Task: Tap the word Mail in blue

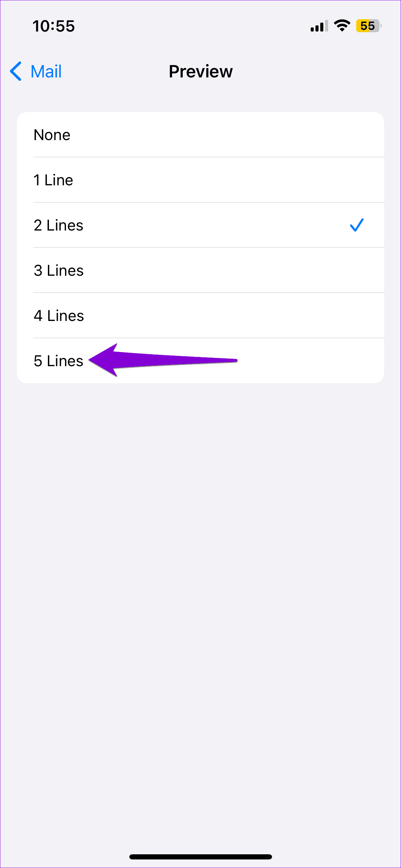Action: (x=46, y=71)
